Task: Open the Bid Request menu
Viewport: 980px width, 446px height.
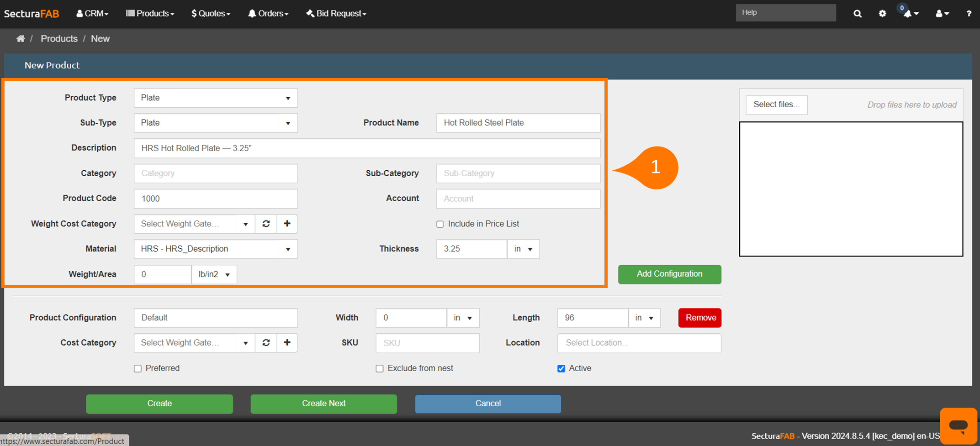Action: pos(336,14)
